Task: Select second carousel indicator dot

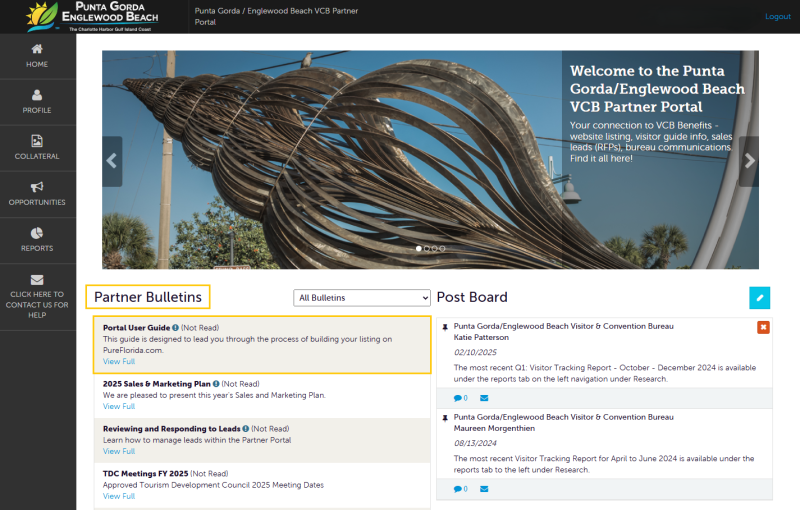Action: pyautogui.click(x=427, y=248)
